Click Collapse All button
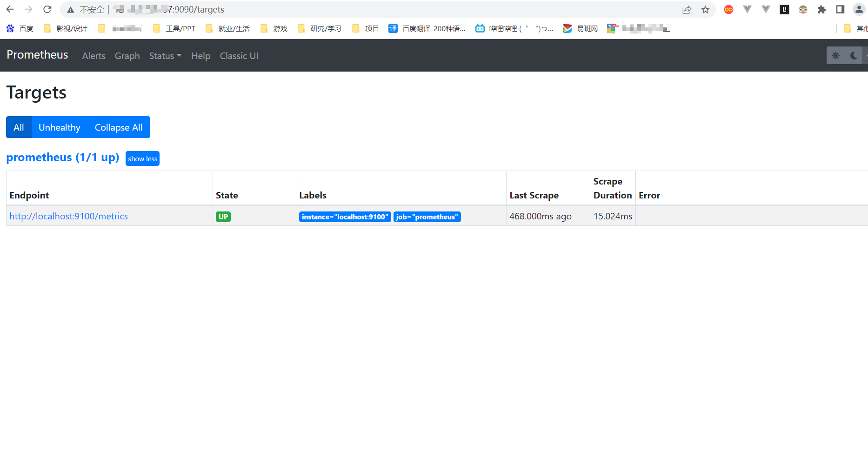 click(x=119, y=127)
